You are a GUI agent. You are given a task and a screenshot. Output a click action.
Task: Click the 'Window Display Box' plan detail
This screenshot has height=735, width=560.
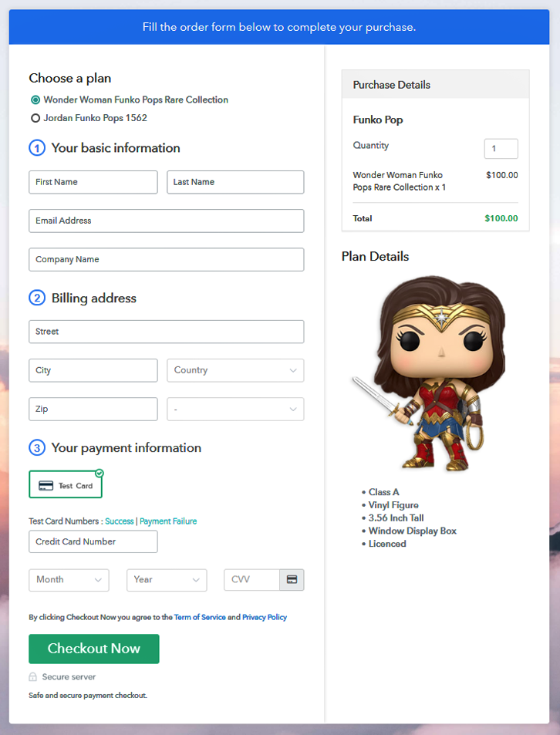coord(413,531)
